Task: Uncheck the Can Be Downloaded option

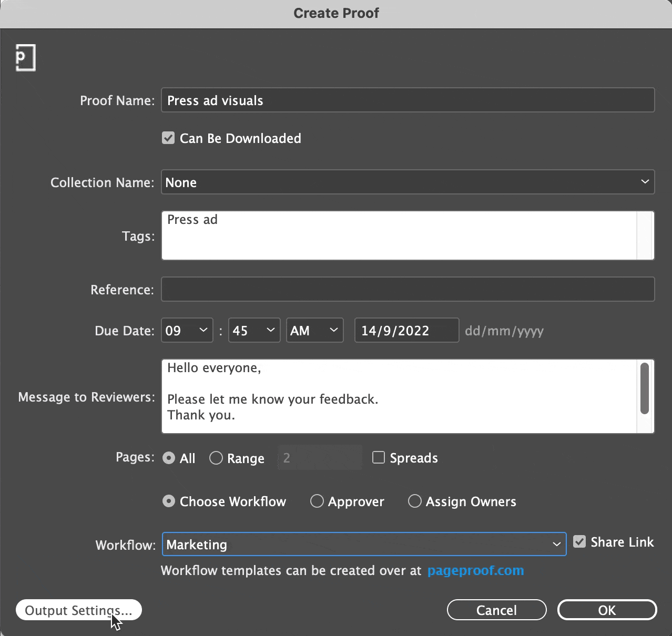Action: tap(168, 138)
